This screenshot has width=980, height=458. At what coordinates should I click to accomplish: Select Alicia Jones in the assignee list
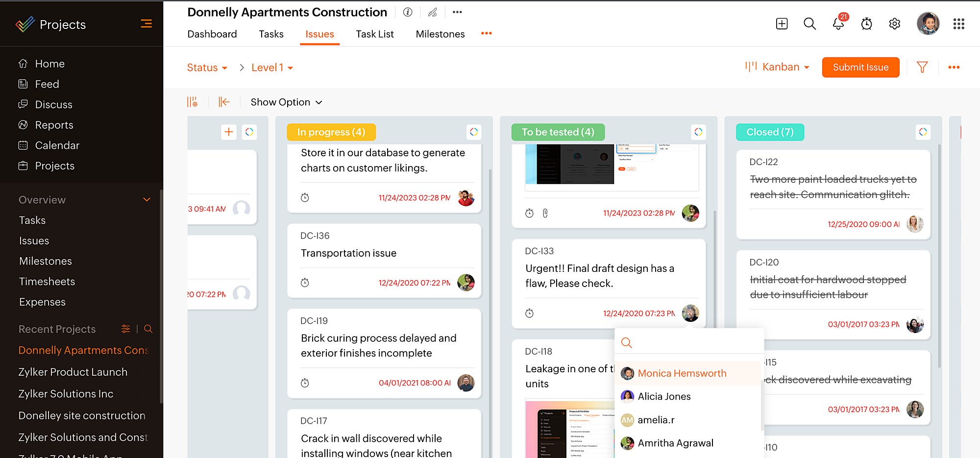[x=687, y=396]
